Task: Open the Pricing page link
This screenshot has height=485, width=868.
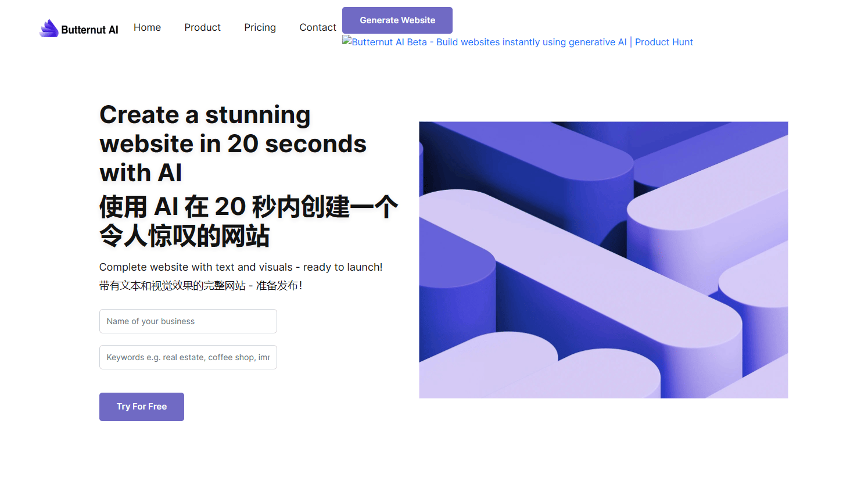Action: click(x=260, y=27)
